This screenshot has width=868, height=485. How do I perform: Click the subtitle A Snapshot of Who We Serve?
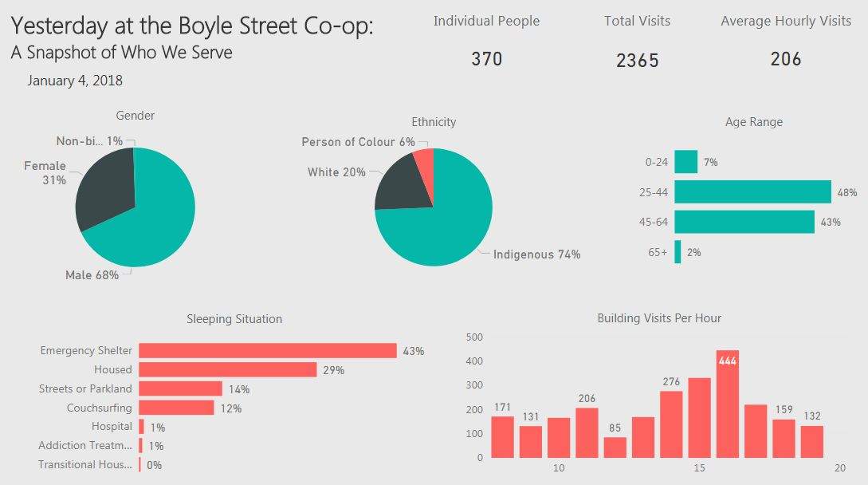pos(122,53)
